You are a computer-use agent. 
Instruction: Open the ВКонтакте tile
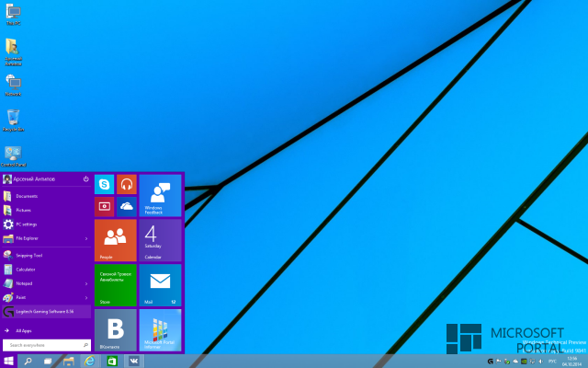pyautogui.click(x=116, y=330)
